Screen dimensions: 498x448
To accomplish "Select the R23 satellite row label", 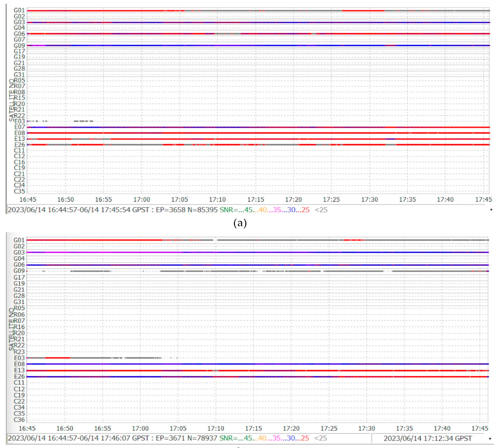I will click(x=19, y=352).
